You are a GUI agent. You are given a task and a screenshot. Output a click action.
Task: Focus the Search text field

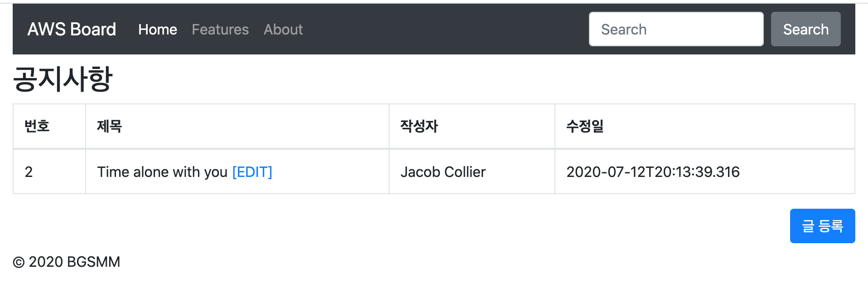pyautogui.click(x=676, y=29)
